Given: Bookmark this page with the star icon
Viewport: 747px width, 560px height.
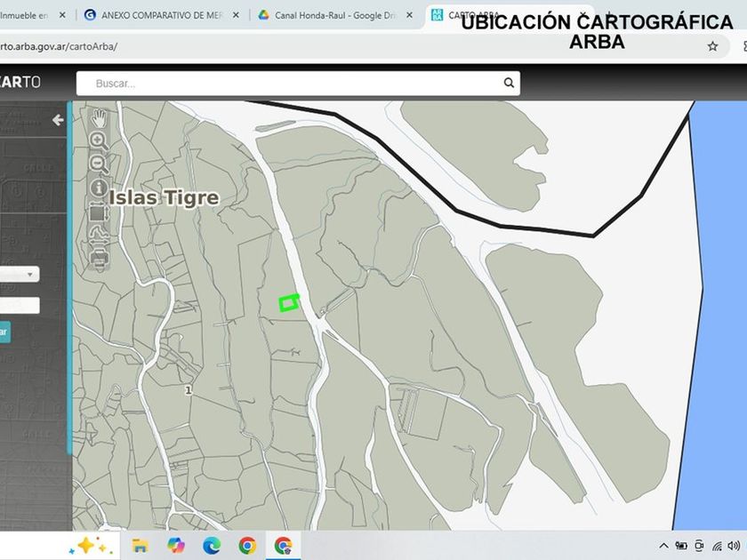Looking at the screenshot, I should [712, 46].
